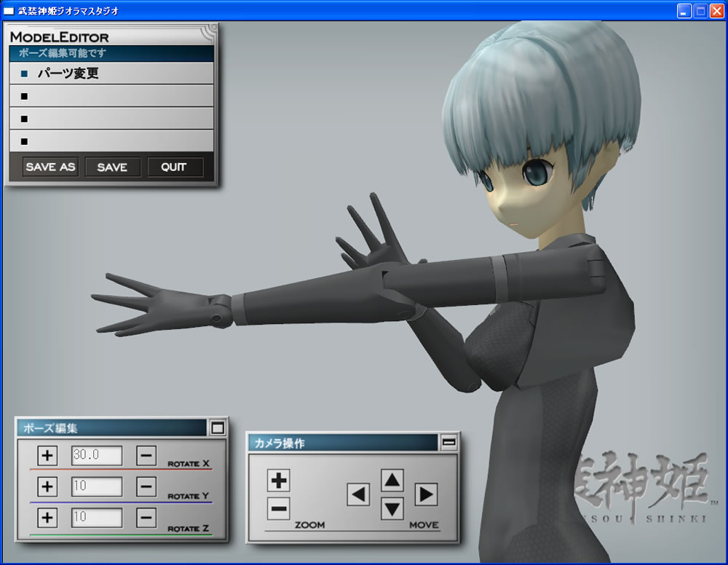Click the SAVE AS button
The height and width of the screenshot is (565, 728).
coord(50,167)
